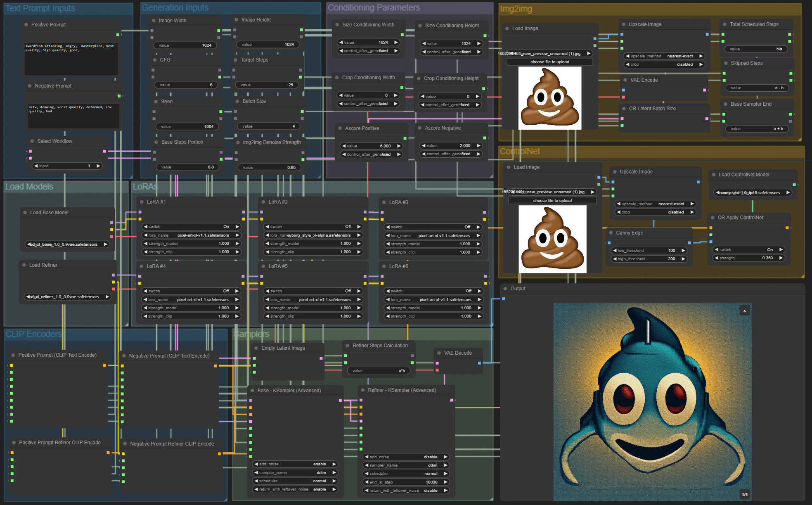The height and width of the screenshot is (505, 812).
Task: Click the ControlNet strength 0.350 slider
Action: pos(748,258)
